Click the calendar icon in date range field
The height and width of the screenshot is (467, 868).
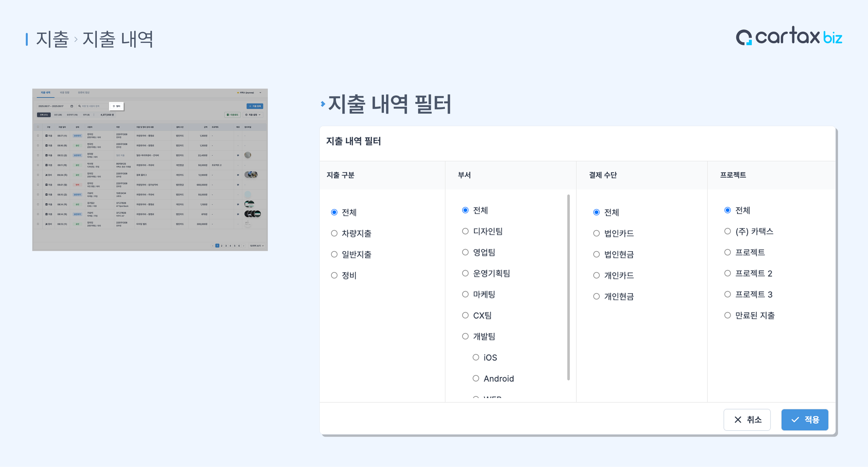[72, 106]
